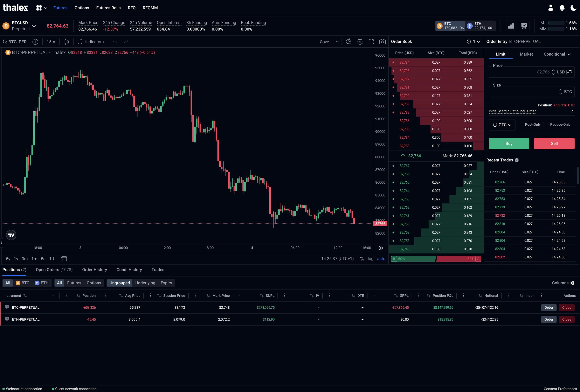This screenshot has height=392, width=580.
Task: Step the Size value arrows
Action: coord(560,92)
